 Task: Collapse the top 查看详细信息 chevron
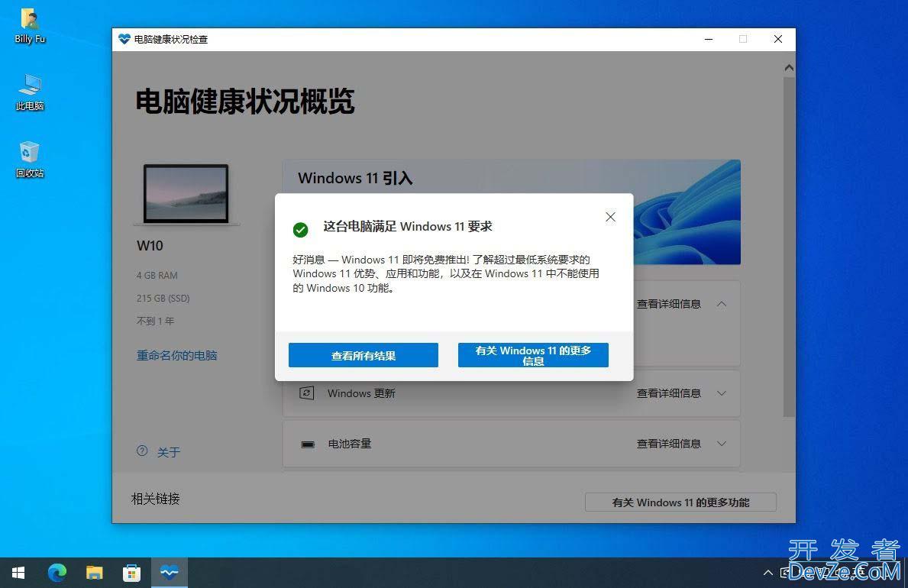coord(722,304)
